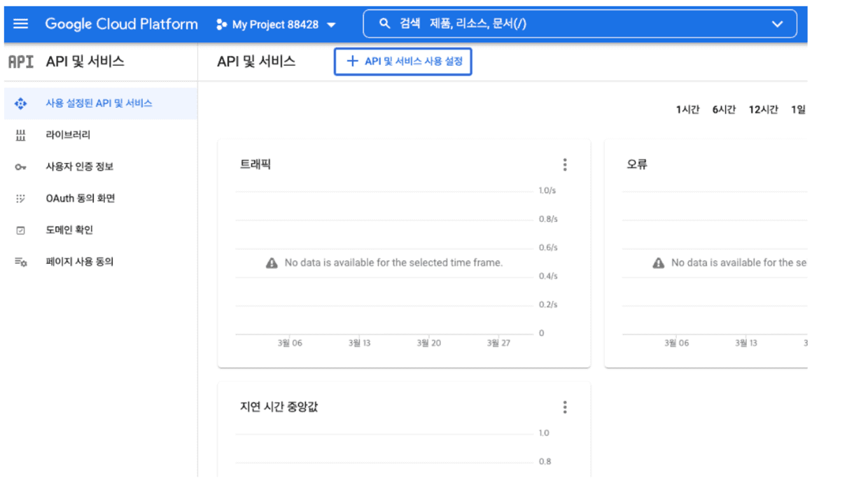Click the 0.6/s axis value
Screen dimensions: 847x504
pyautogui.click(x=548, y=248)
